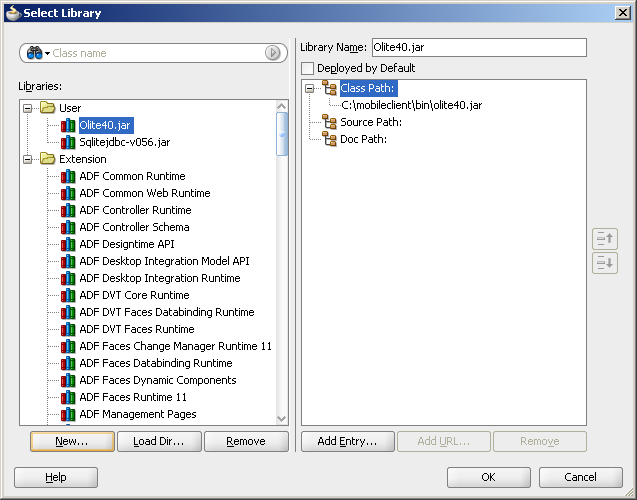Image resolution: width=637 pixels, height=500 pixels.
Task: Select ADF Faces Runtime 11 library
Action: pyautogui.click(x=133, y=397)
